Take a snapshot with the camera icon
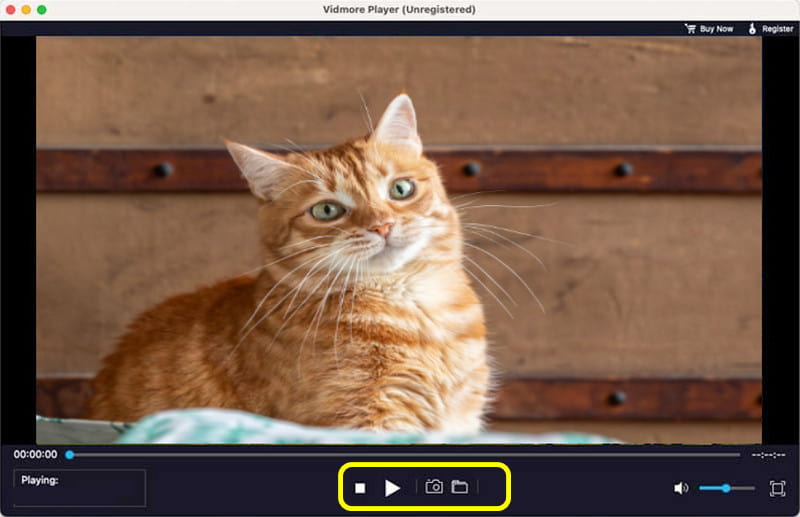This screenshot has height=517, width=800. click(434, 487)
